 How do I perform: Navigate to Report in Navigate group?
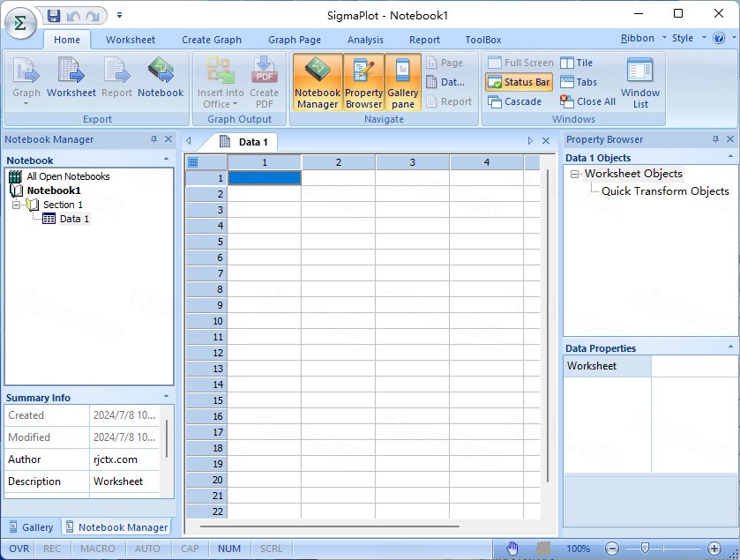[449, 101]
